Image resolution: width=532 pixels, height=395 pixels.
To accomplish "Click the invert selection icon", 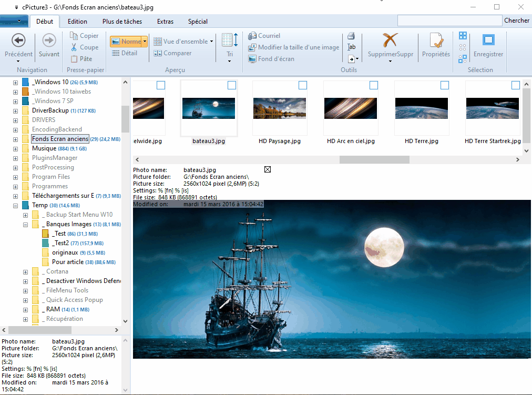I will pyautogui.click(x=463, y=59).
